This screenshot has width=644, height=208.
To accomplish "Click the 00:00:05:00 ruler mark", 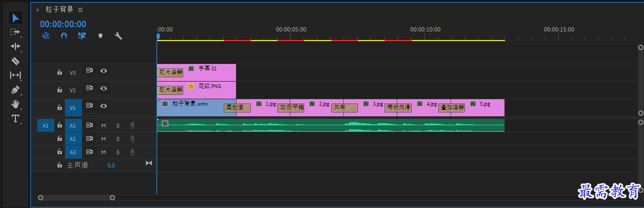I will click(x=291, y=30).
